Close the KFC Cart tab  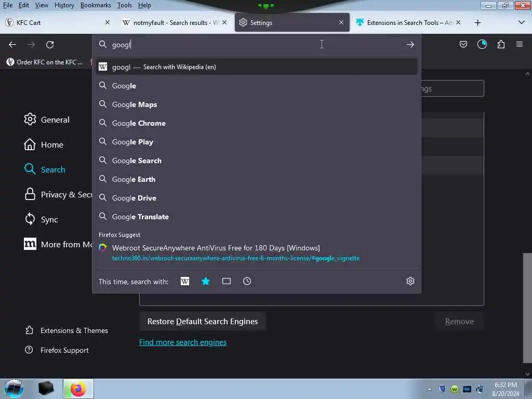click(108, 22)
